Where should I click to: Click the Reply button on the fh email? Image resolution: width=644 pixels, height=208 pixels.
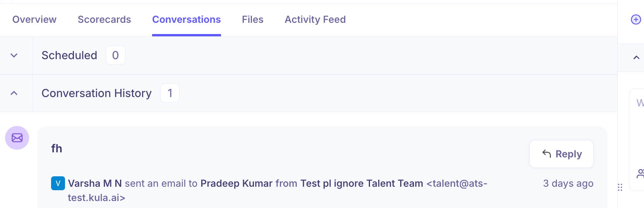click(x=562, y=154)
